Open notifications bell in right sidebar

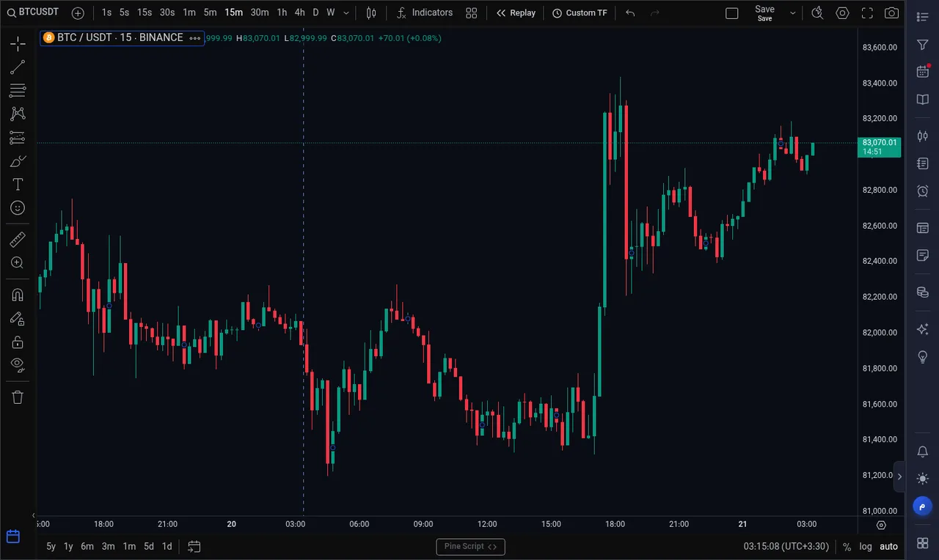923,452
